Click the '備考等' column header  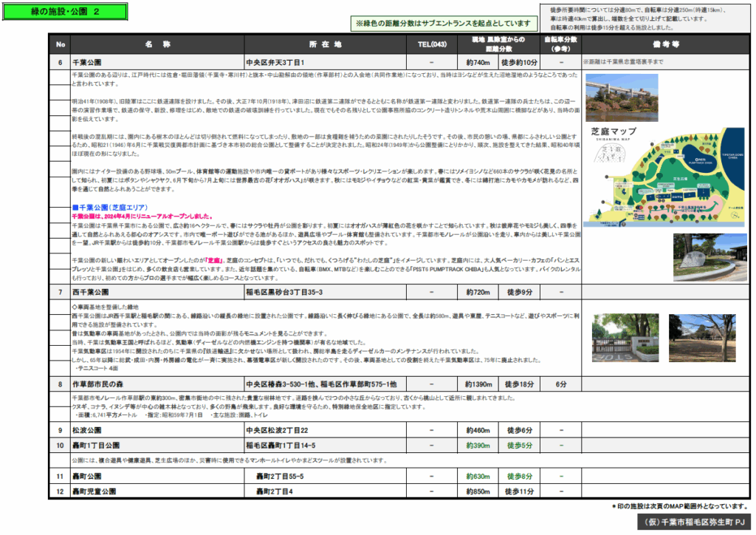coord(665,44)
